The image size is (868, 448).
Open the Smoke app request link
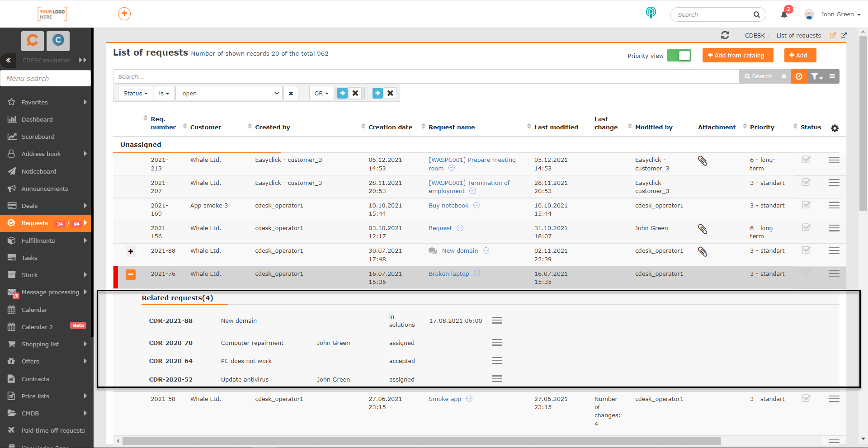pyautogui.click(x=445, y=399)
